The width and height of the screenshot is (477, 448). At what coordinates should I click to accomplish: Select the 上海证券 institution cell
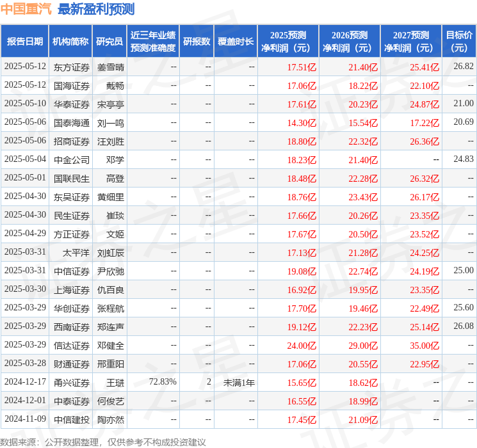72,290
